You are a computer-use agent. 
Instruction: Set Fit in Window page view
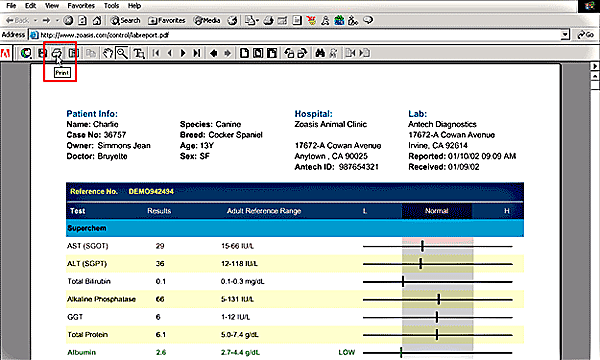(x=258, y=53)
